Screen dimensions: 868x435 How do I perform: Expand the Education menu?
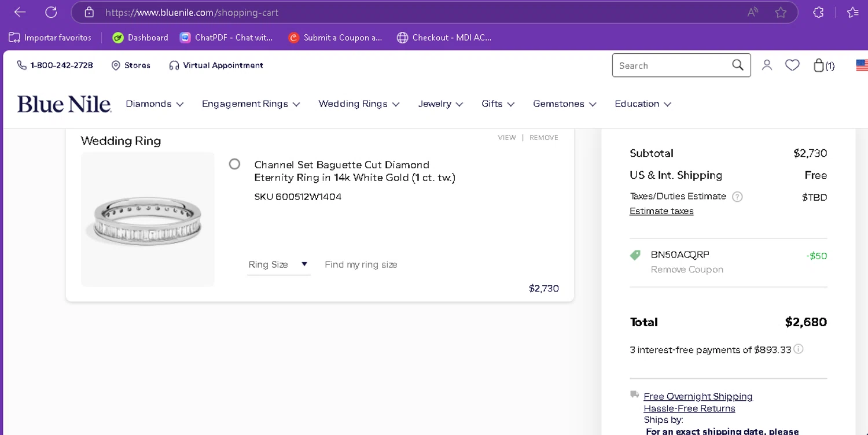pos(642,104)
